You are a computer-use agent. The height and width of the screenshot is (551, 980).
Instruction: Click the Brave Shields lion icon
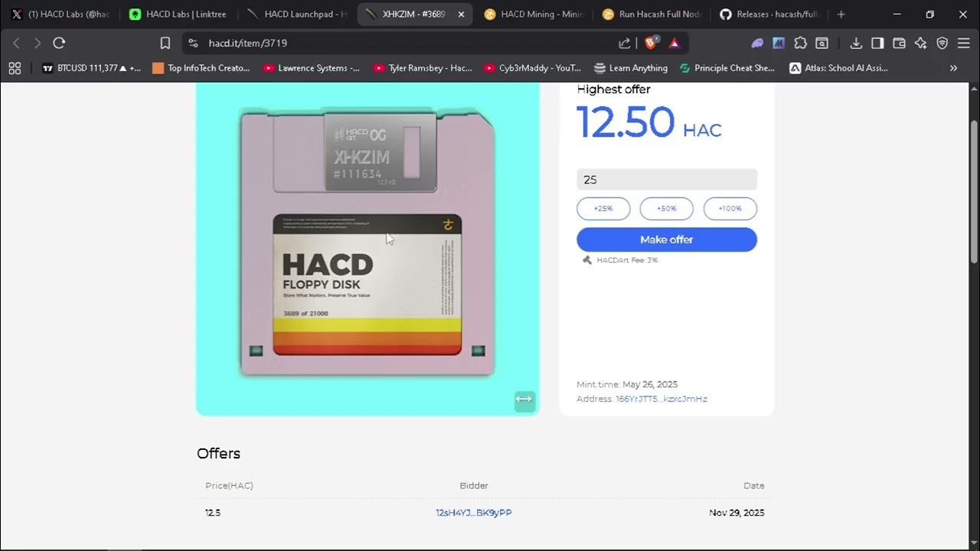coord(650,44)
